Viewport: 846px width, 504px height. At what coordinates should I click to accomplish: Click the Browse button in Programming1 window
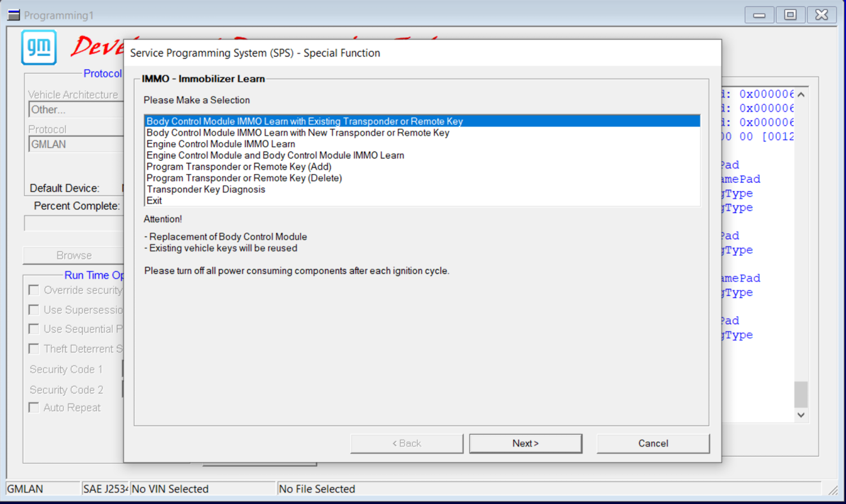point(73,255)
